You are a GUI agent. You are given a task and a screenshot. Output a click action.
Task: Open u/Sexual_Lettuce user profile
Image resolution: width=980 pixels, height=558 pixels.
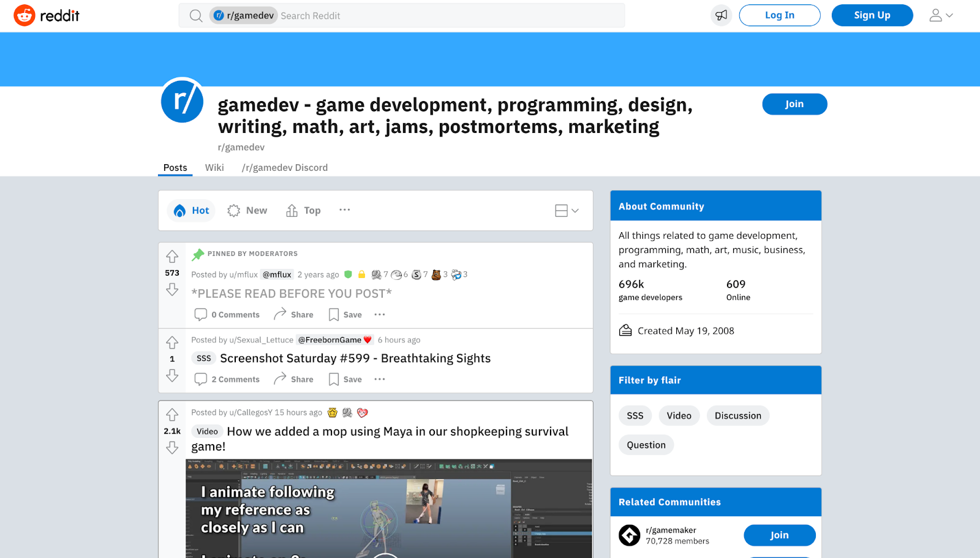[x=262, y=340]
